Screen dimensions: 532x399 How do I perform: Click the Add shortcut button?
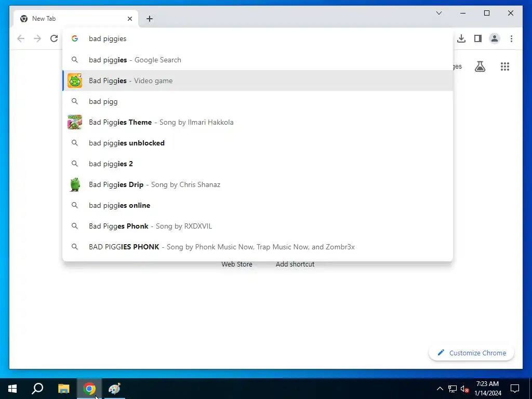(295, 264)
